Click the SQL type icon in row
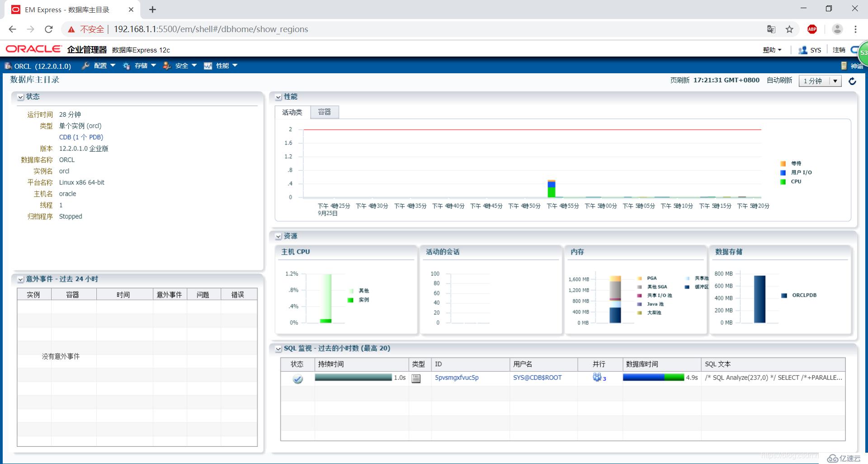Screen dimensions: 868x464 click(416, 379)
